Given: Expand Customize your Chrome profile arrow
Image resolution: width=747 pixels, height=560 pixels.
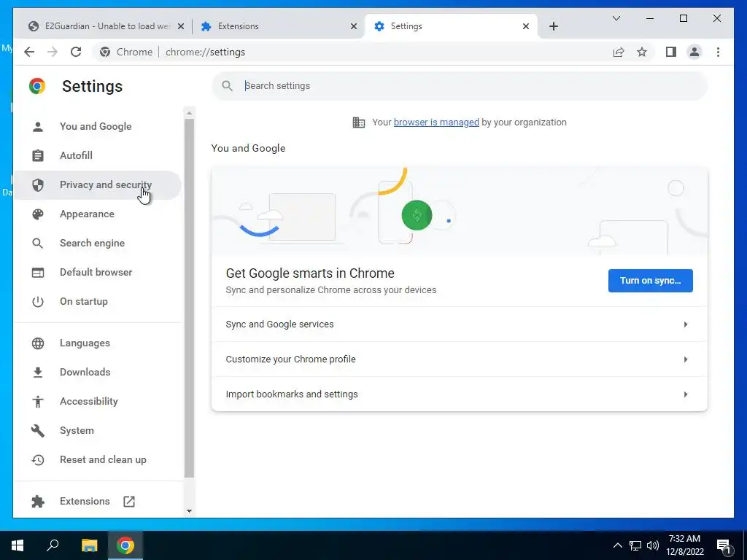Looking at the screenshot, I should 686,359.
